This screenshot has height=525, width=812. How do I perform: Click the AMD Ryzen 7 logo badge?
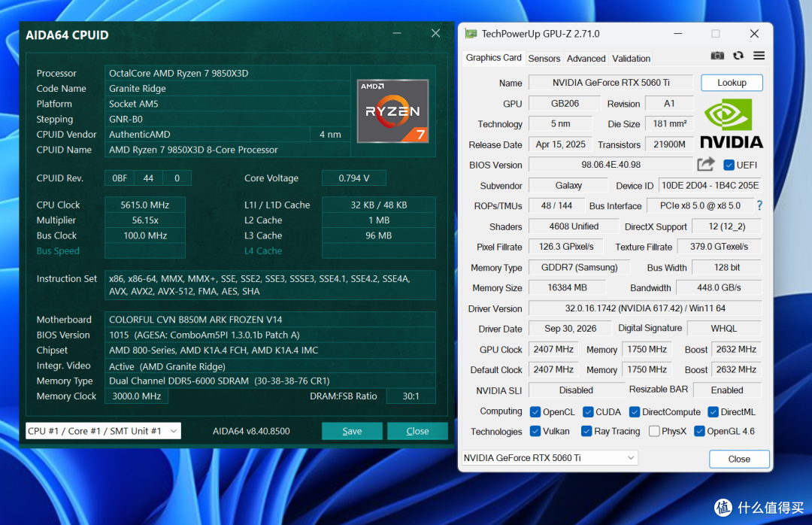(x=392, y=111)
